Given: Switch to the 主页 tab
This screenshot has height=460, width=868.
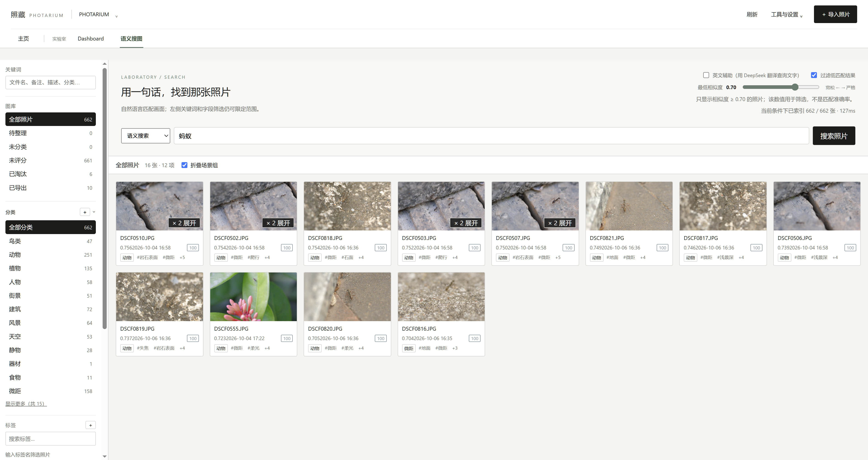Looking at the screenshot, I should point(24,39).
